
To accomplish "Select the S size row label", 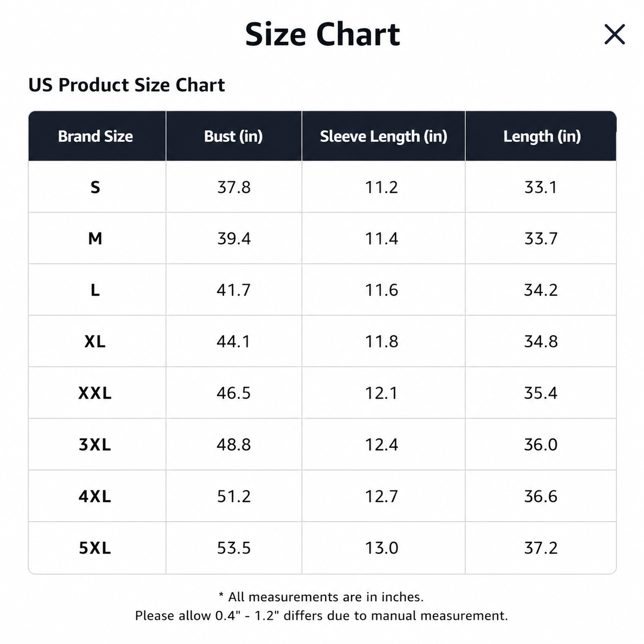I will tap(95, 187).
